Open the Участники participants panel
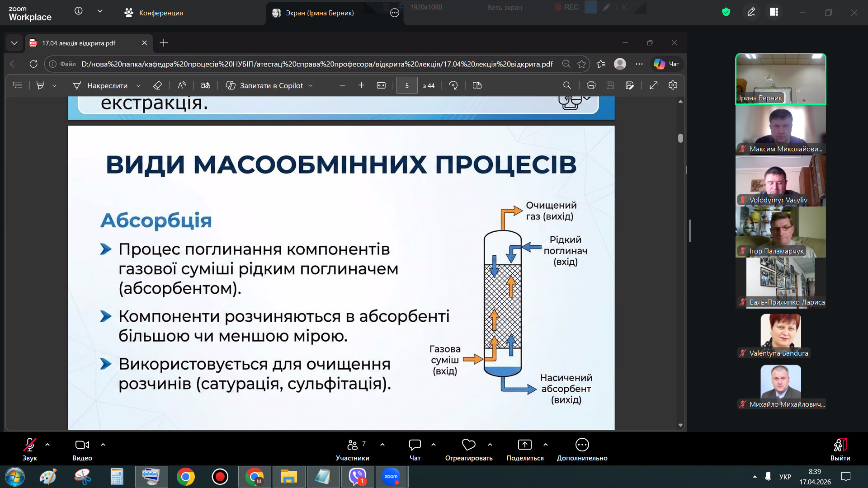Screen dimensions: 868x488 click(x=352, y=450)
